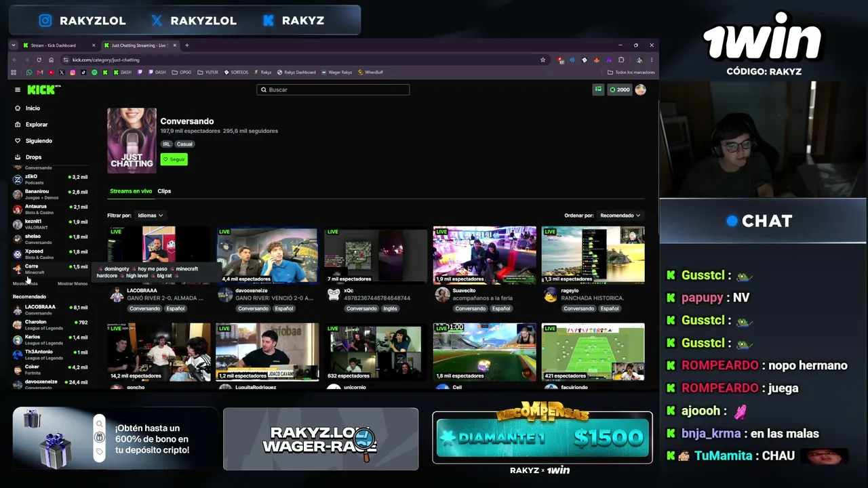The height and width of the screenshot is (488, 868).
Task: Open the Recomendado sort dropdown
Action: [620, 216]
